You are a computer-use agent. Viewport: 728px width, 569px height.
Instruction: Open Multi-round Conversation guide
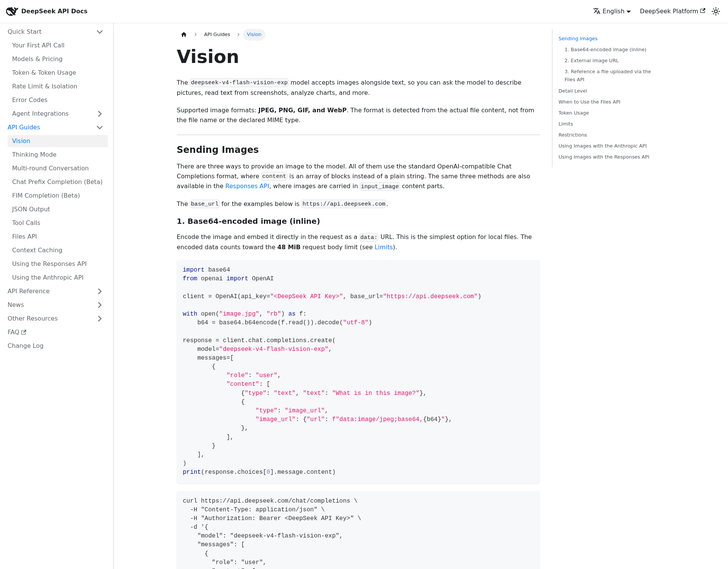pyautogui.click(x=58, y=168)
